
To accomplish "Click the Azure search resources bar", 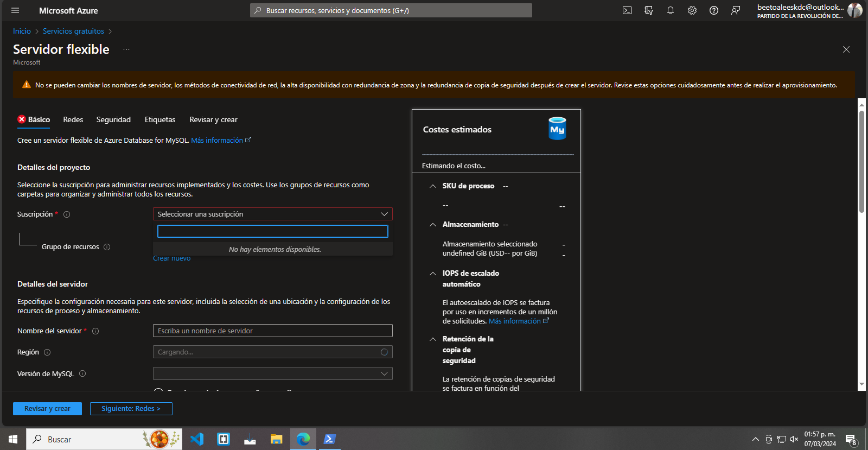I will (x=391, y=10).
